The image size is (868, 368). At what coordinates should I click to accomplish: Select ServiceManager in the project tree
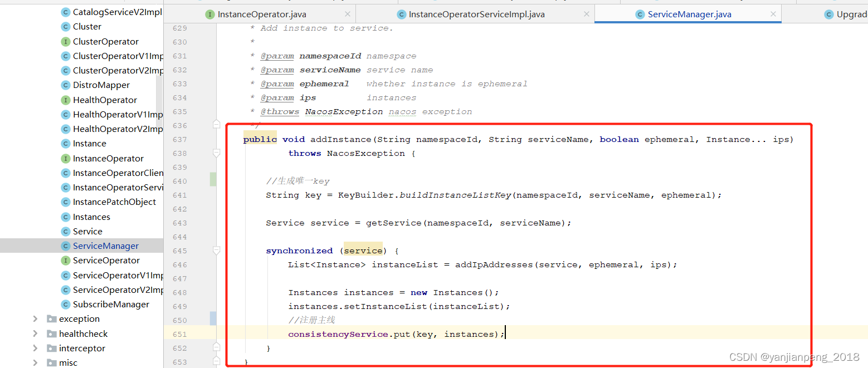(105, 246)
